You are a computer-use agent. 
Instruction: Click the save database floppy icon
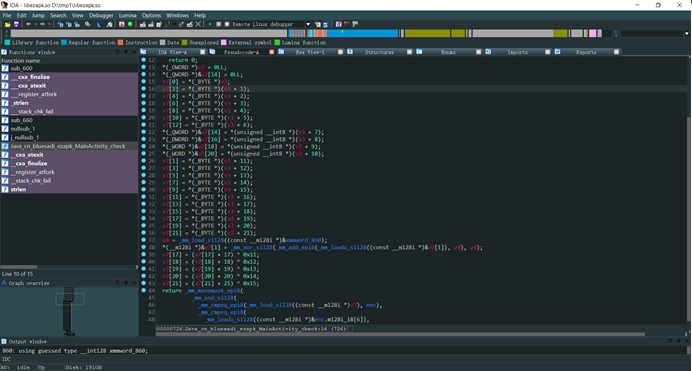16,24
